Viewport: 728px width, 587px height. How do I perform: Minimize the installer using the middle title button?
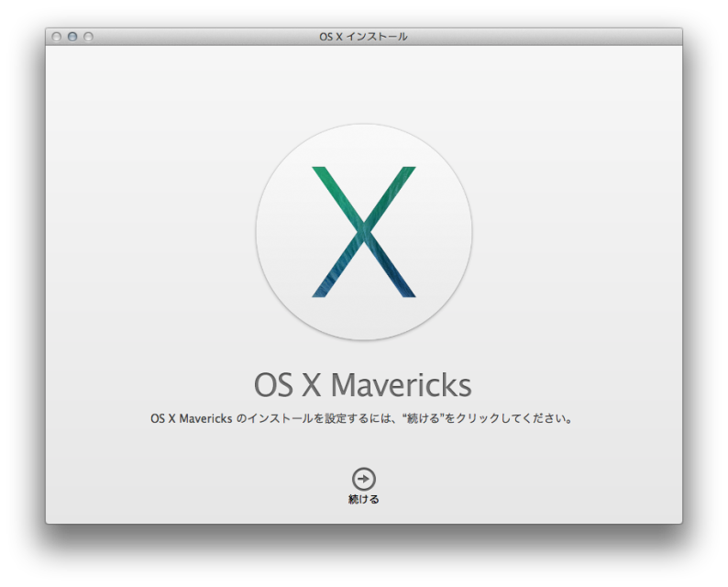click(x=72, y=37)
